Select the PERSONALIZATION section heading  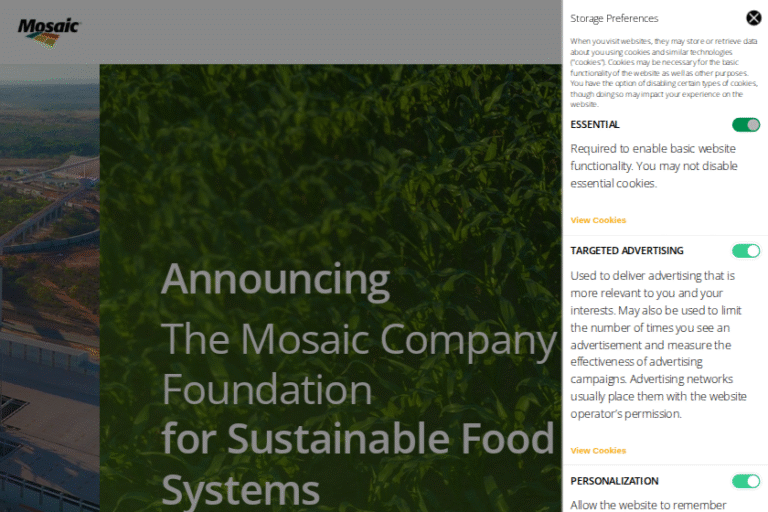(x=614, y=481)
